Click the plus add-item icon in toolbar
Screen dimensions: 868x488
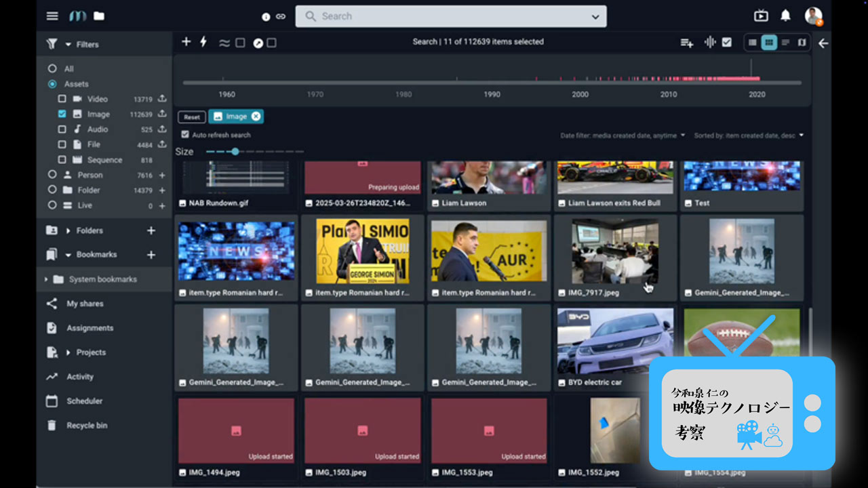(186, 42)
